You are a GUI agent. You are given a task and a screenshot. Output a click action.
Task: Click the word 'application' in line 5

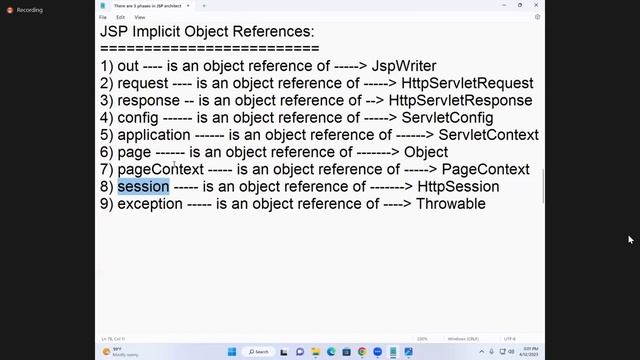click(154, 135)
